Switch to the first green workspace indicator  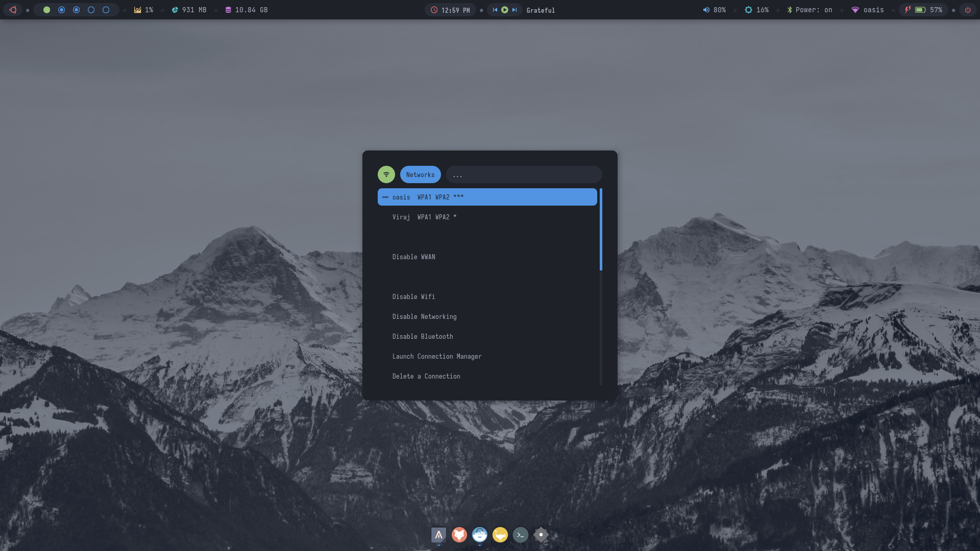click(x=46, y=10)
